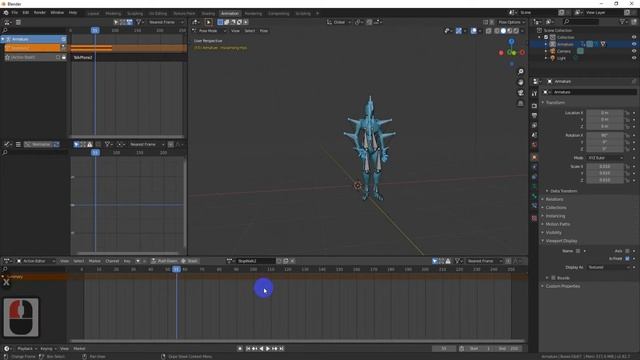The width and height of the screenshot is (640, 360).
Task: Open the outliner filter dropdown
Action: tap(624, 22)
